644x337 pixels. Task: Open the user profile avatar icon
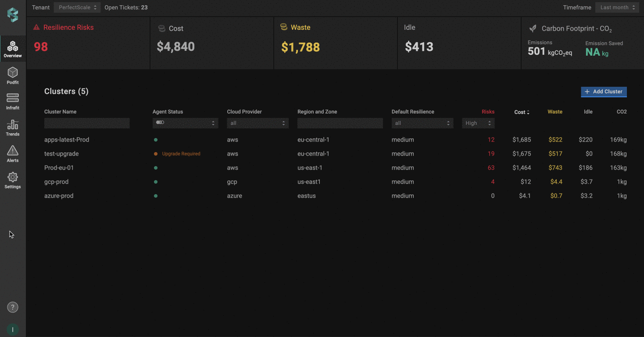[13, 330]
